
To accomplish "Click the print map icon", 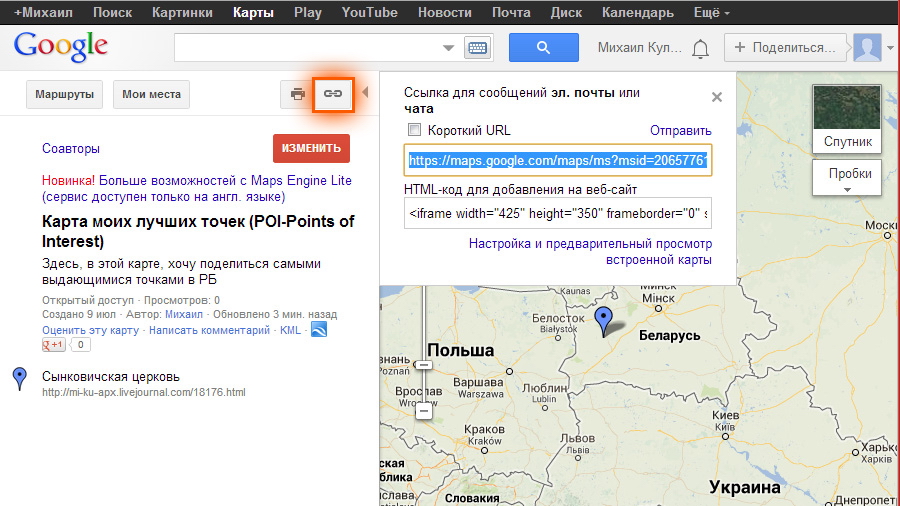I will (297, 94).
